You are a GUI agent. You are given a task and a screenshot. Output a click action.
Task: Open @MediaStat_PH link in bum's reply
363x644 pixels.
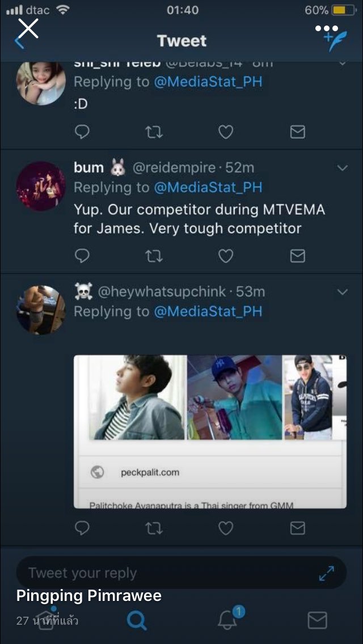(208, 187)
